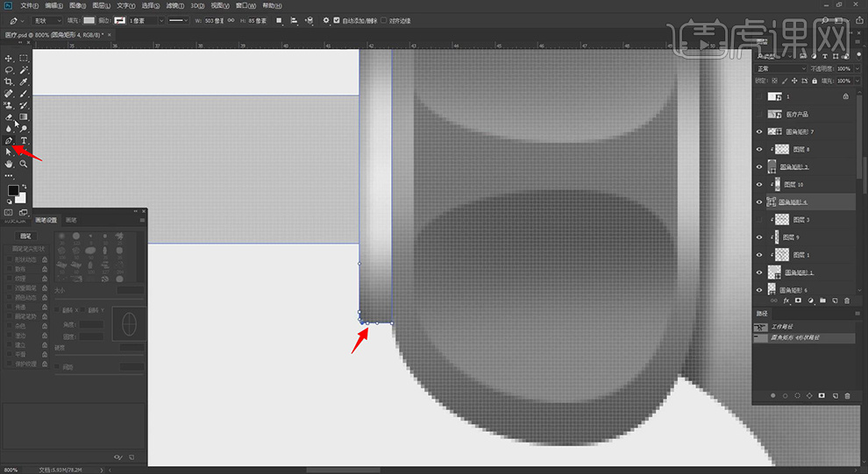Create new group folder in Layers panel
868x474 pixels.
click(822, 301)
